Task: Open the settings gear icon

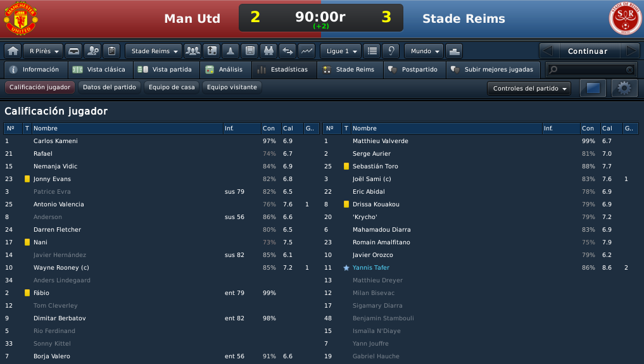Action: point(624,88)
